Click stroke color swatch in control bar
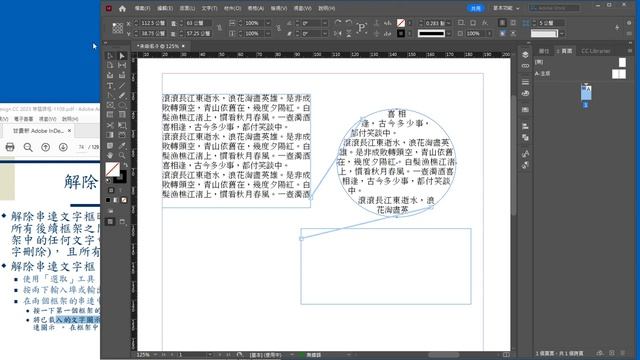The height and width of the screenshot is (360, 640). click(x=401, y=33)
